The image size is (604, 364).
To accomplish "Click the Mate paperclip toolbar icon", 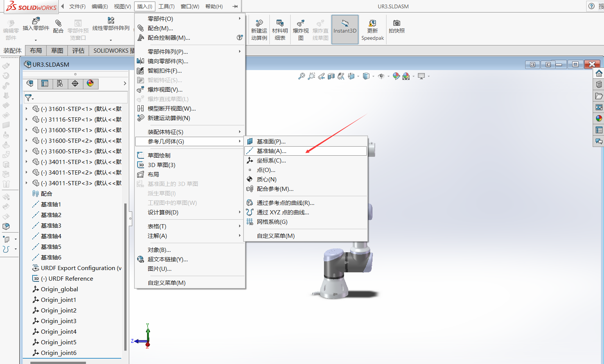I will (x=58, y=23).
